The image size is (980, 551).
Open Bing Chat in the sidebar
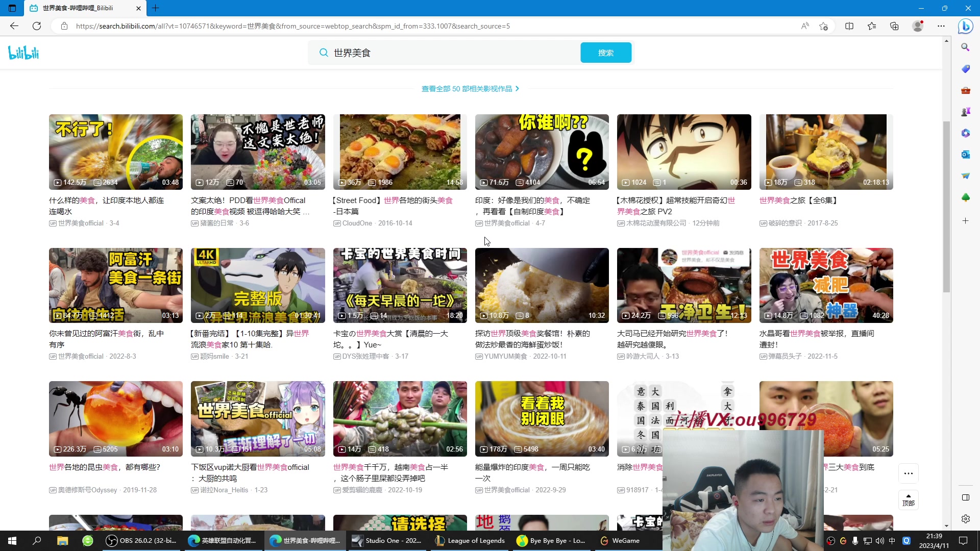tap(966, 26)
